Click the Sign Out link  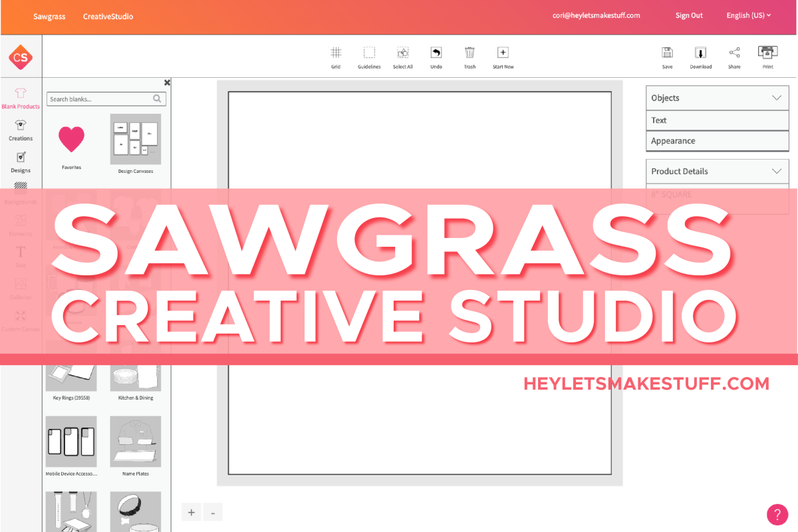coord(689,15)
